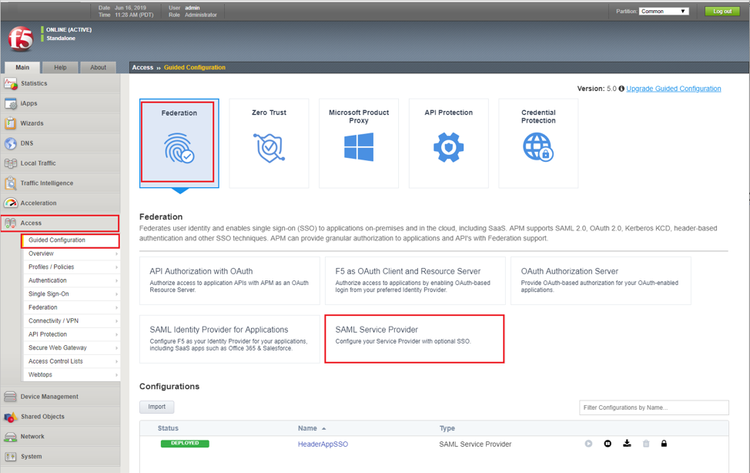This screenshot has height=473, width=750.
Task: Click 'SAML Service Provider' type cell
Action: click(x=475, y=444)
